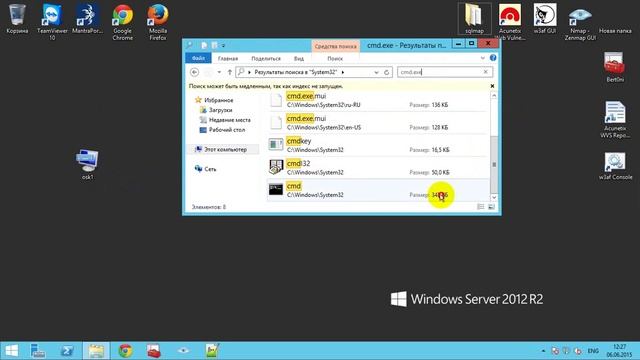Click the breadcrumb arrow after System32 results
The width and height of the screenshot is (640, 360).
tap(343, 72)
